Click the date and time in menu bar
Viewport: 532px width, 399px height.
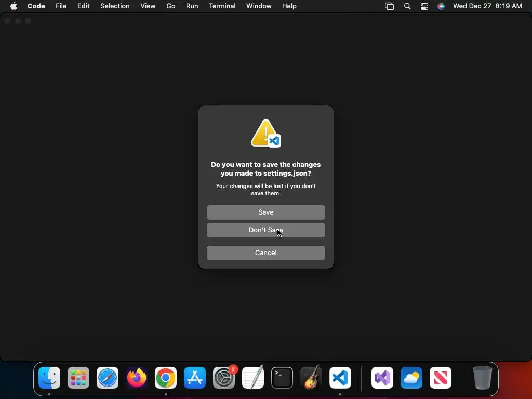point(487,6)
